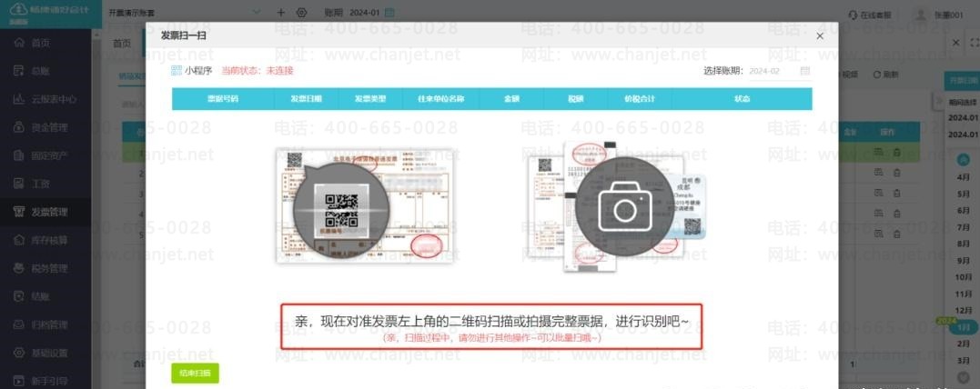
Task: Click the 新手引导 sidebar icon
Action: click(19, 380)
